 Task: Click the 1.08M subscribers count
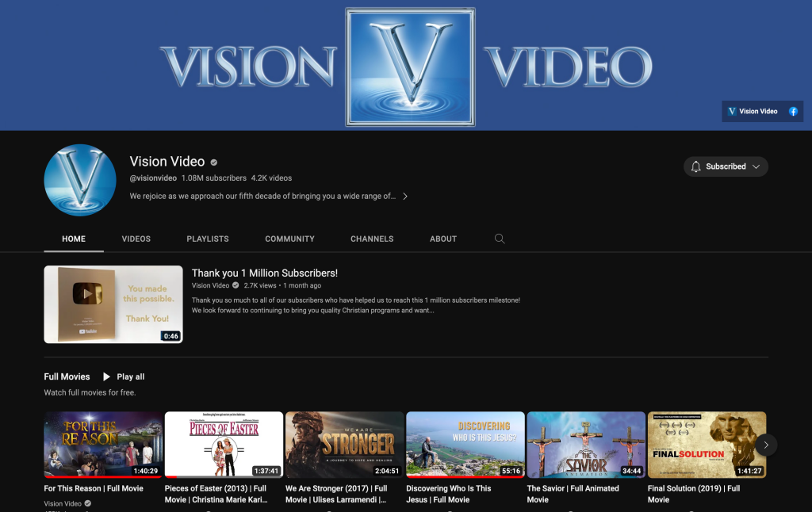tap(214, 178)
